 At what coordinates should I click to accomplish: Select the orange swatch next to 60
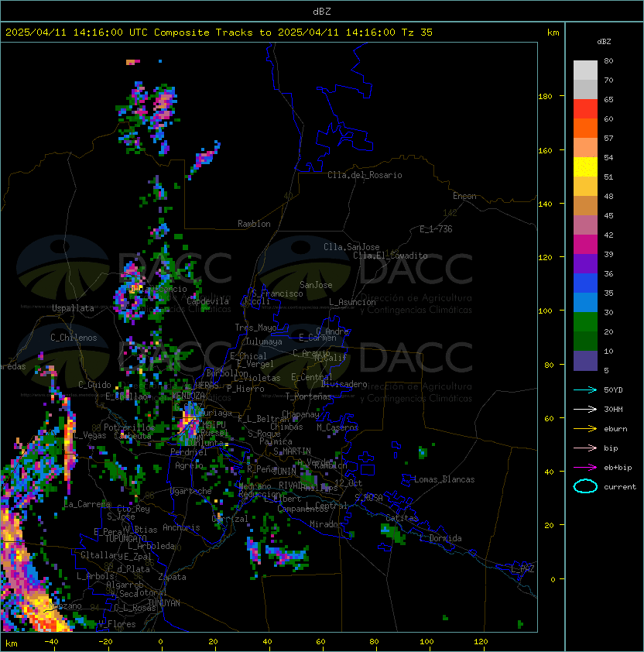tap(585, 128)
